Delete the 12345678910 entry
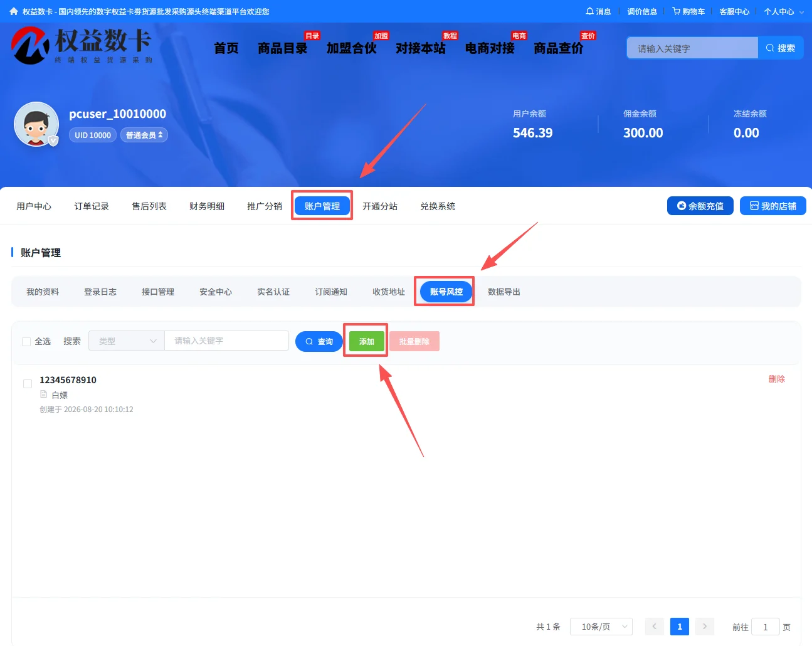Screen dimensions: 812x646 (x=777, y=379)
